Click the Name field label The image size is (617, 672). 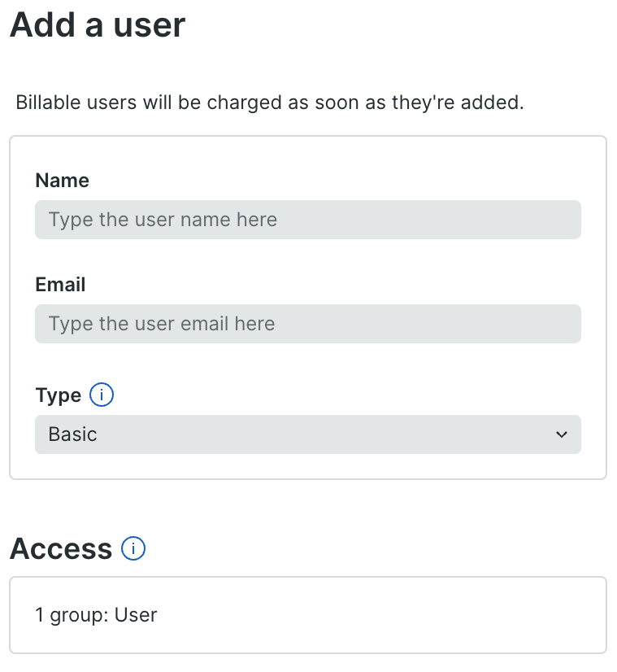click(x=62, y=181)
